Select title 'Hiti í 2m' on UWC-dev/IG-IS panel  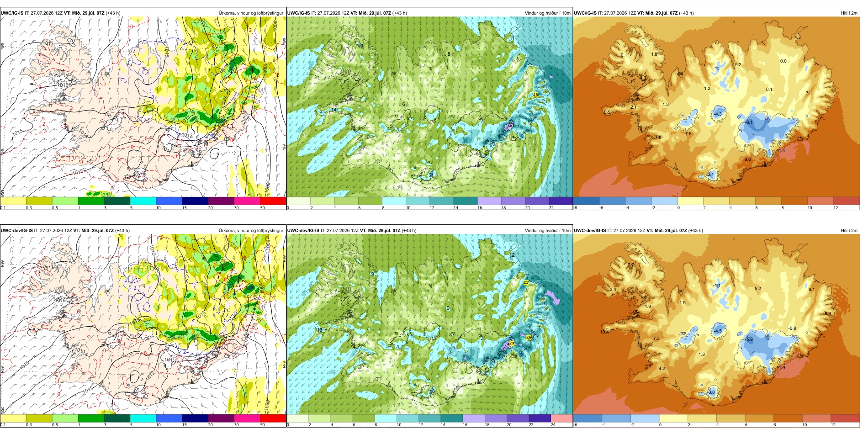[x=849, y=230]
